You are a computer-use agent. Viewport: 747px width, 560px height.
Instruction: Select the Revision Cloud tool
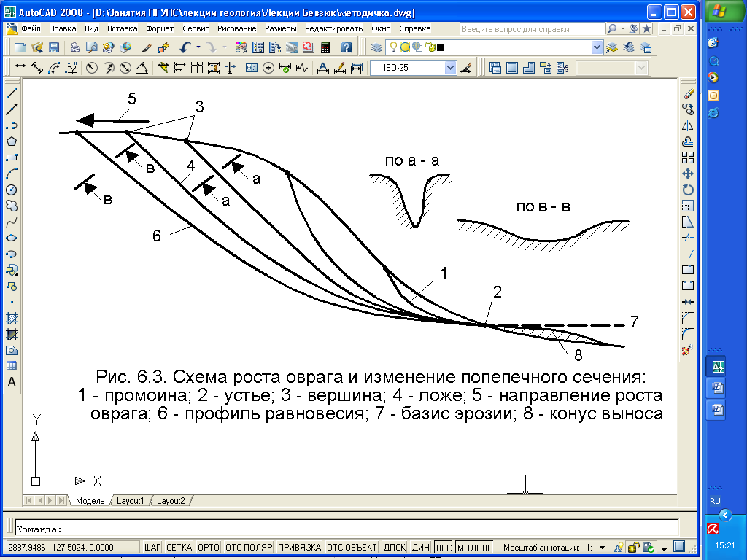pos(12,206)
